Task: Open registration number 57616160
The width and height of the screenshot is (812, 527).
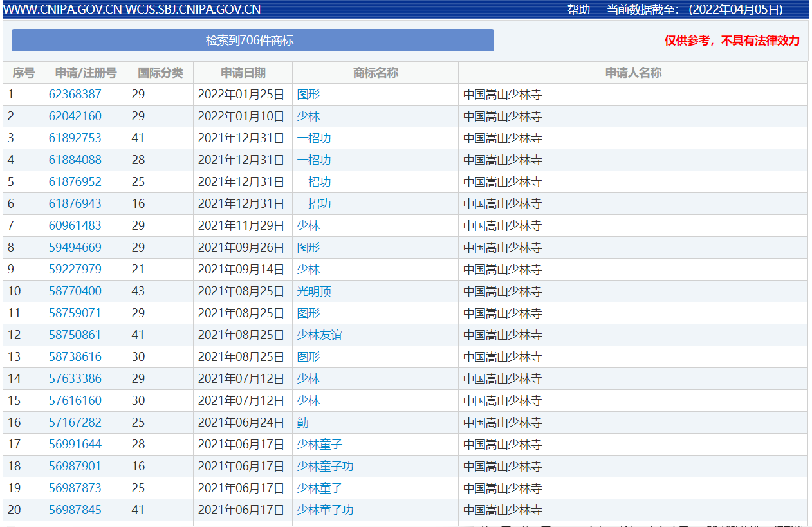Action: pyautogui.click(x=75, y=400)
